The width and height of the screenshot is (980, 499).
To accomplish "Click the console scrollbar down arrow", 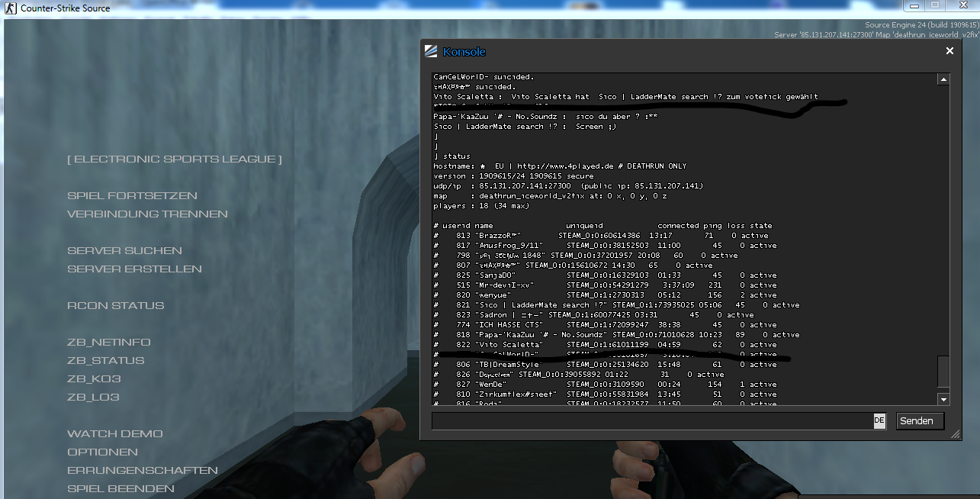I will [943, 399].
